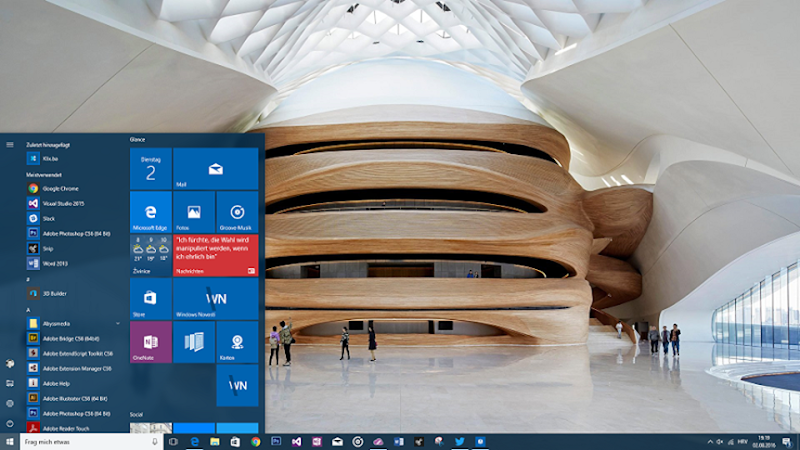
Task: Open Task View on the taskbar
Action: pos(173,442)
